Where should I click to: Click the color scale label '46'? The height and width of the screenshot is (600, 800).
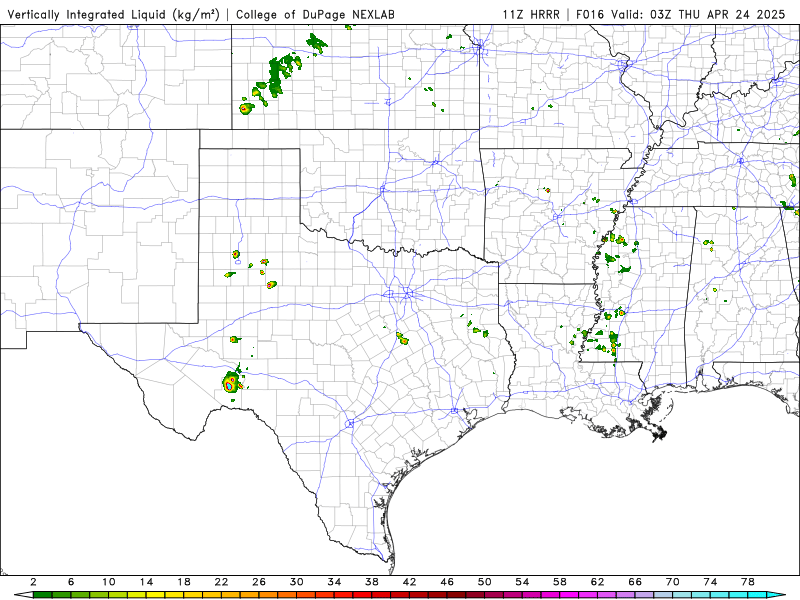(447, 582)
